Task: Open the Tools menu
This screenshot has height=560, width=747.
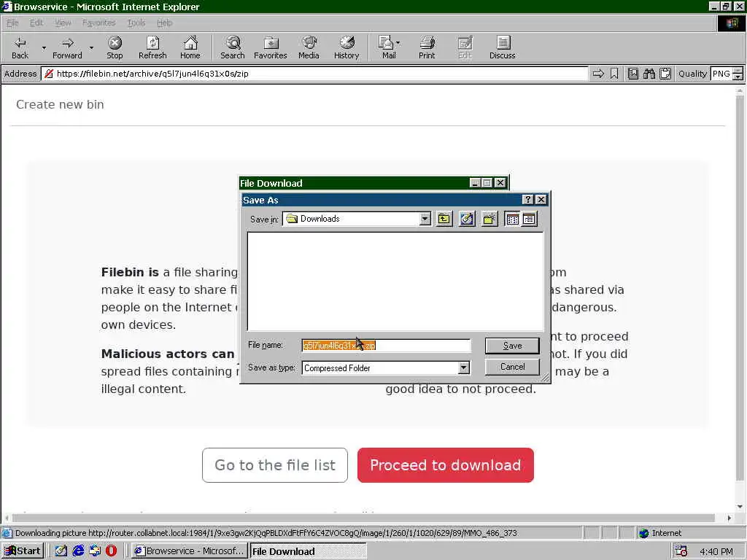Action: 136,23
